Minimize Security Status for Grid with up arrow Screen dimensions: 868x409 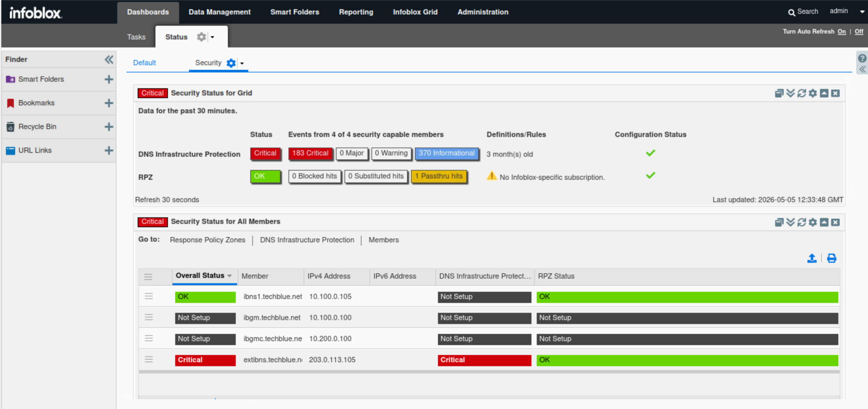pyautogui.click(x=824, y=93)
